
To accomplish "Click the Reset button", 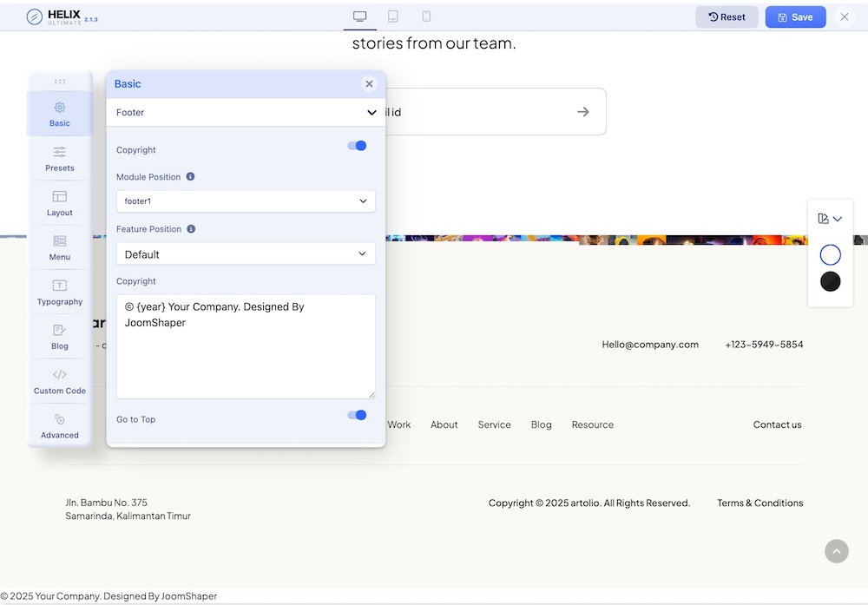I will click(727, 17).
